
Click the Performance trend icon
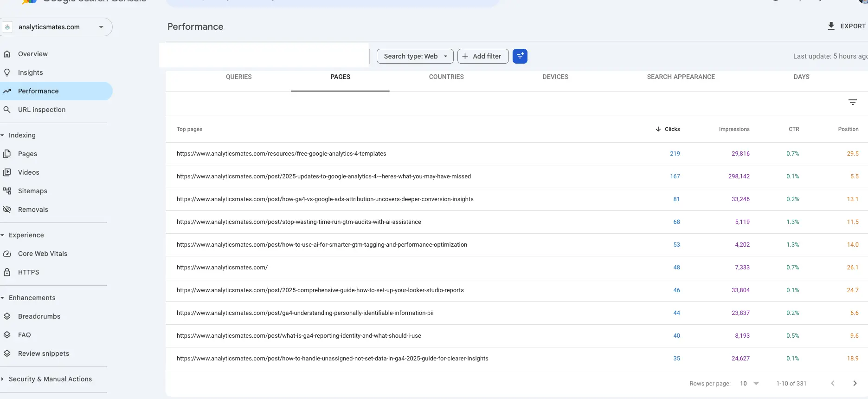(x=7, y=91)
